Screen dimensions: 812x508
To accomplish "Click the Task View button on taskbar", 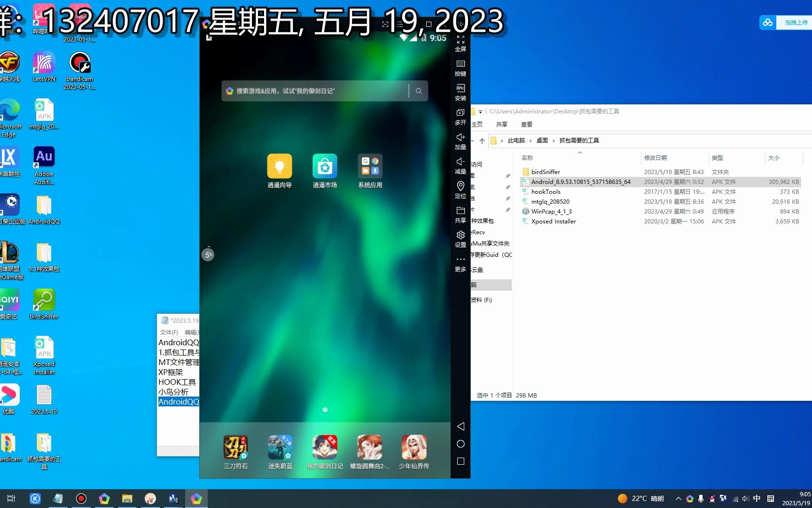I will (x=12, y=499).
